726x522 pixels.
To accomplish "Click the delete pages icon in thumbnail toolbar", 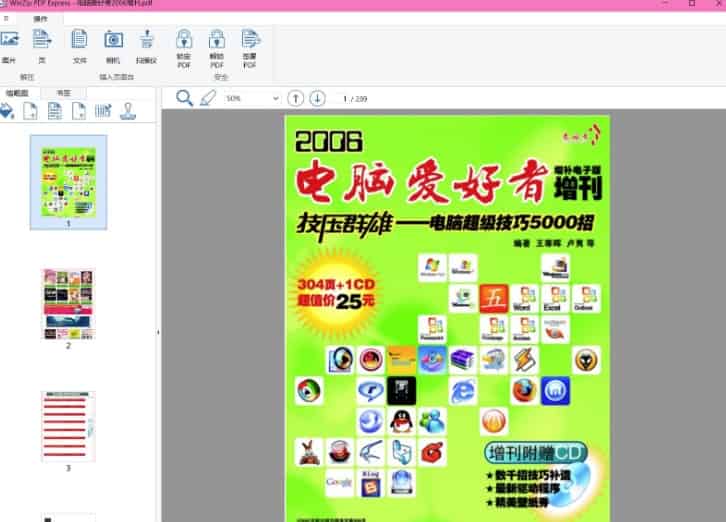I will point(103,111).
